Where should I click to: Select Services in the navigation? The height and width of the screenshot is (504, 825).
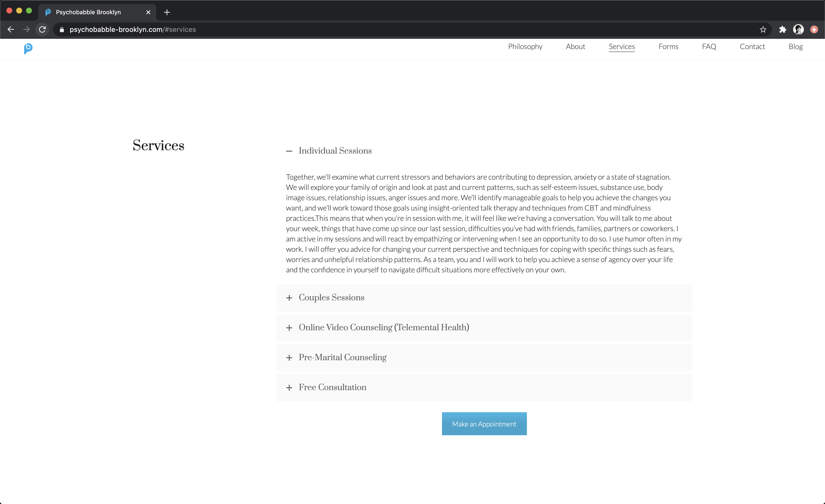click(621, 47)
